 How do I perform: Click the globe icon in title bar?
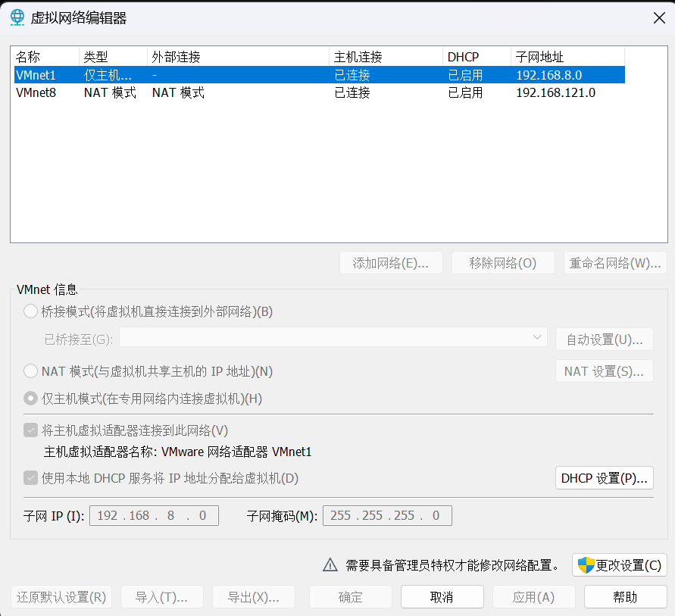[17, 17]
